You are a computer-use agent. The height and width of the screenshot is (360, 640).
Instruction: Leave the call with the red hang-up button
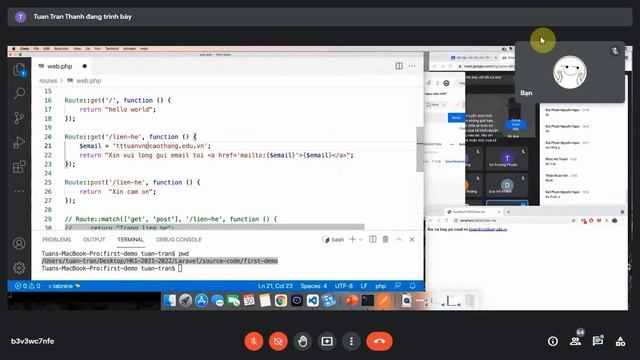click(379, 341)
